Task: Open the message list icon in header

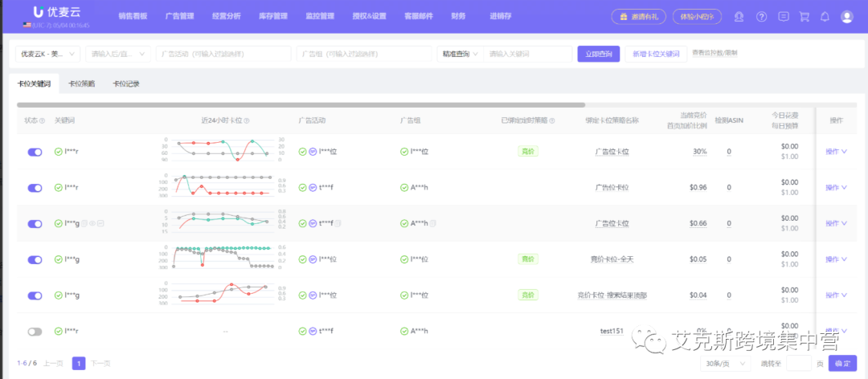Action: [784, 17]
